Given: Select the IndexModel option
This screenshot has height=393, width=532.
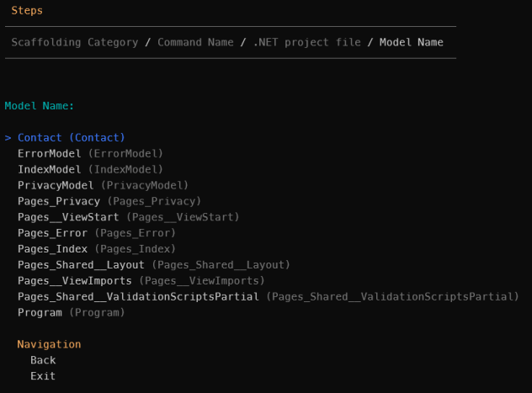Looking at the screenshot, I should point(89,169).
